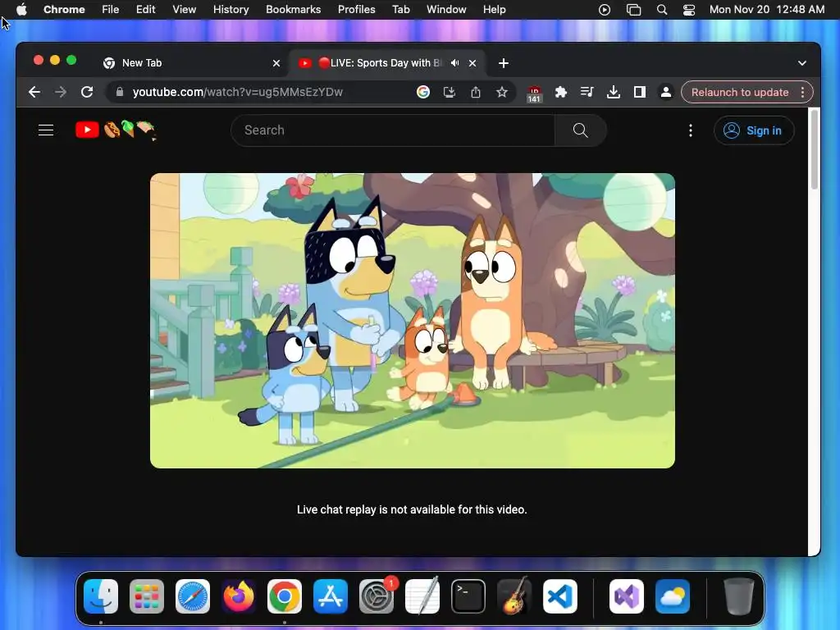840x630 pixels.
Task: Click the Google icon in the address bar
Action: pyautogui.click(x=423, y=92)
